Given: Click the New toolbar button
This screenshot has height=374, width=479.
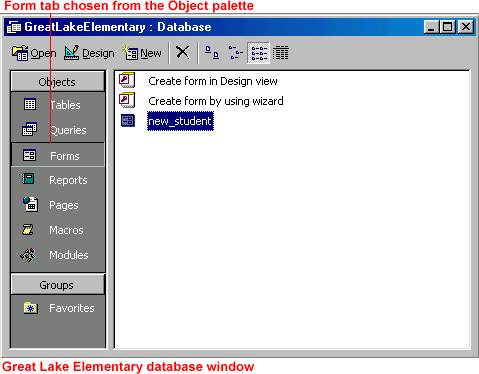Looking at the screenshot, I should [x=142, y=53].
